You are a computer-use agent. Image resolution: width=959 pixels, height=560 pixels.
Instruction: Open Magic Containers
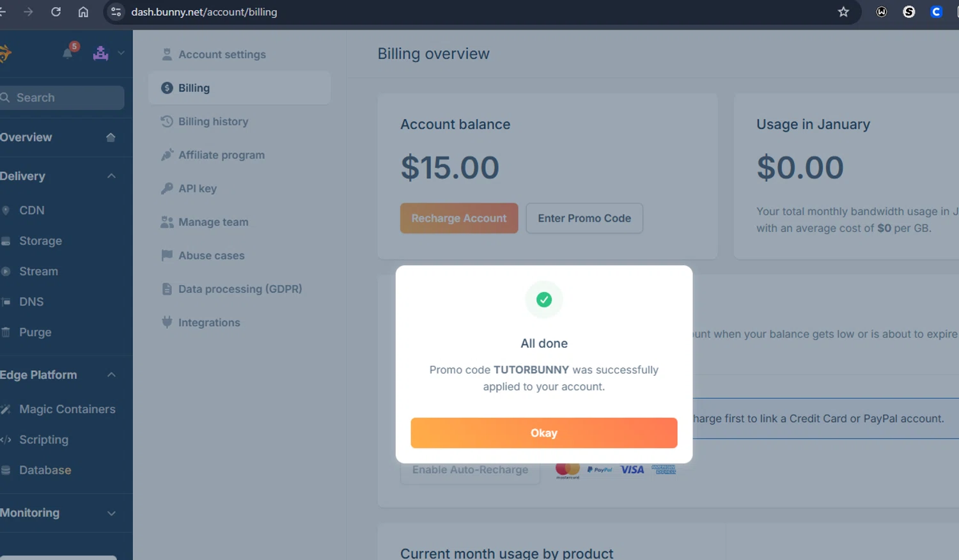tap(67, 409)
